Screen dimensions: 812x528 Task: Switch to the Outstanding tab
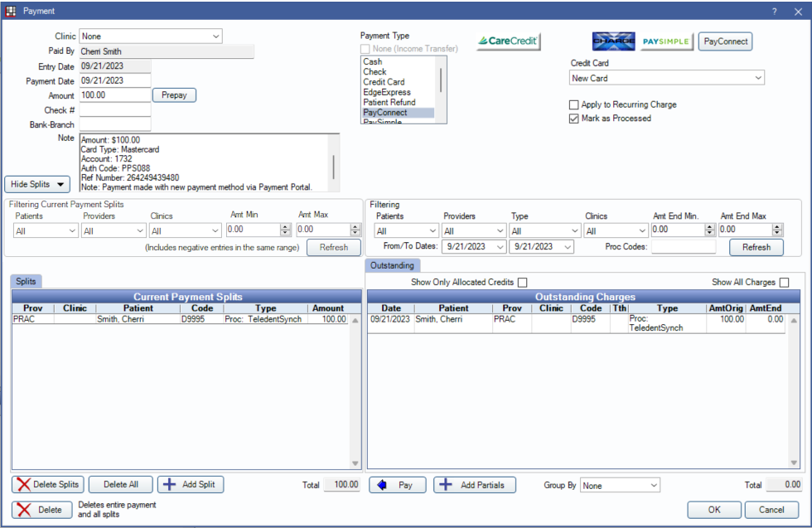tap(392, 266)
